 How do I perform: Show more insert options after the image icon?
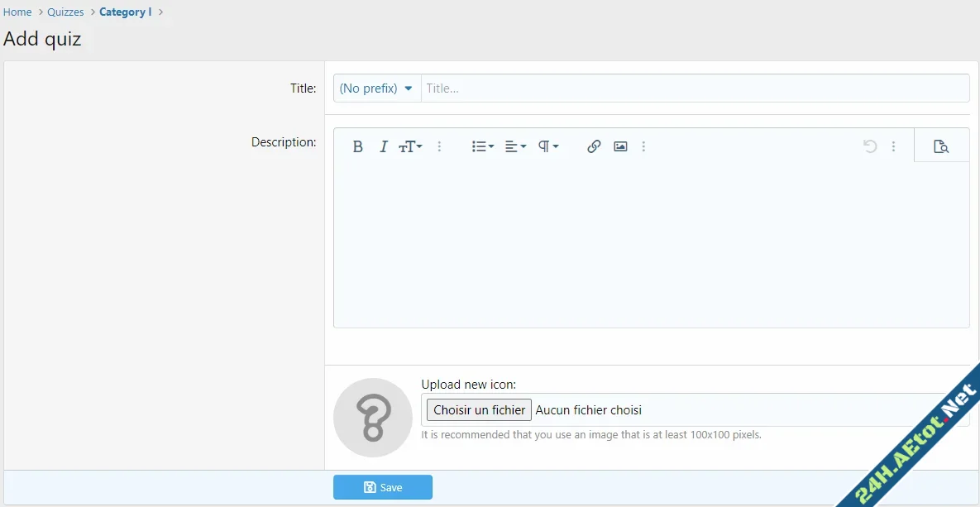[x=644, y=146]
